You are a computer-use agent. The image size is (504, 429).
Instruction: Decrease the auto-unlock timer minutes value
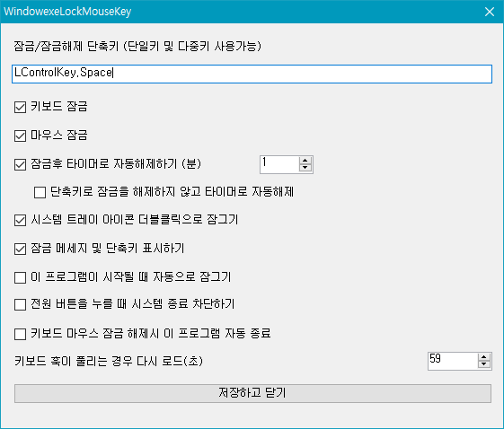tap(305, 168)
